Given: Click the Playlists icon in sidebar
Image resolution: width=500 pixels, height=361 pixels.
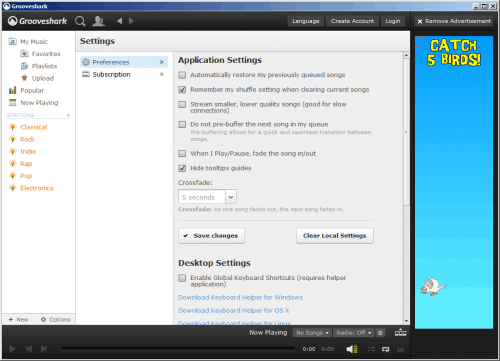Looking at the screenshot, I should click(x=24, y=66).
